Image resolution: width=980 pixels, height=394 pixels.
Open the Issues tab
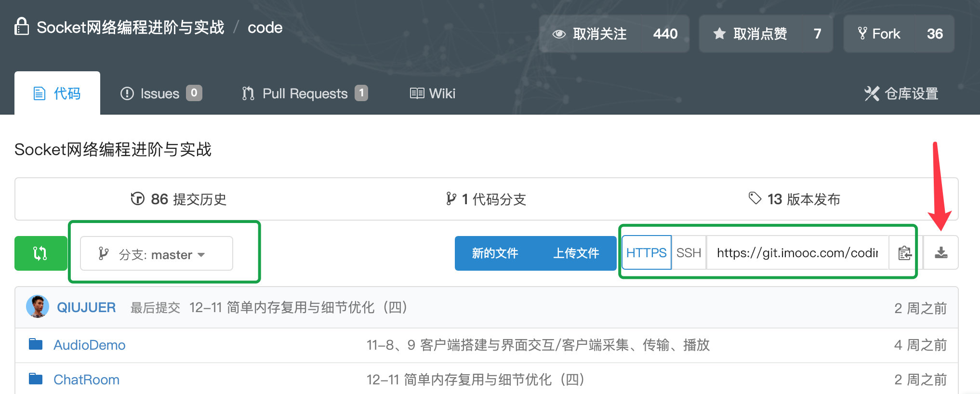point(161,93)
